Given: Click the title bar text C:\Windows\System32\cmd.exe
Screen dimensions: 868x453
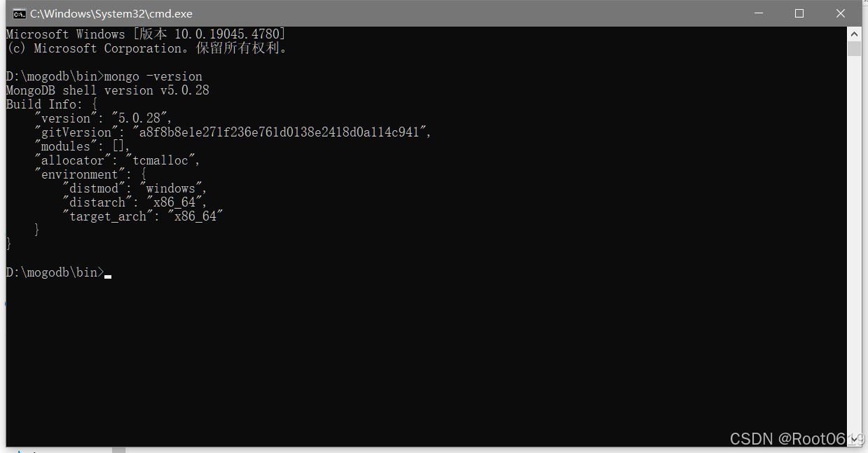Looking at the screenshot, I should 111,13.
